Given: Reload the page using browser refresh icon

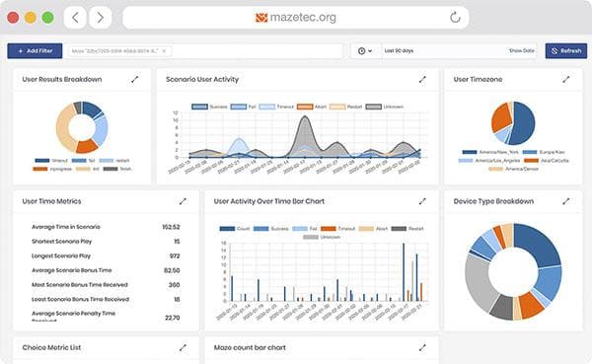Looking at the screenshot, I should (455, 18).
